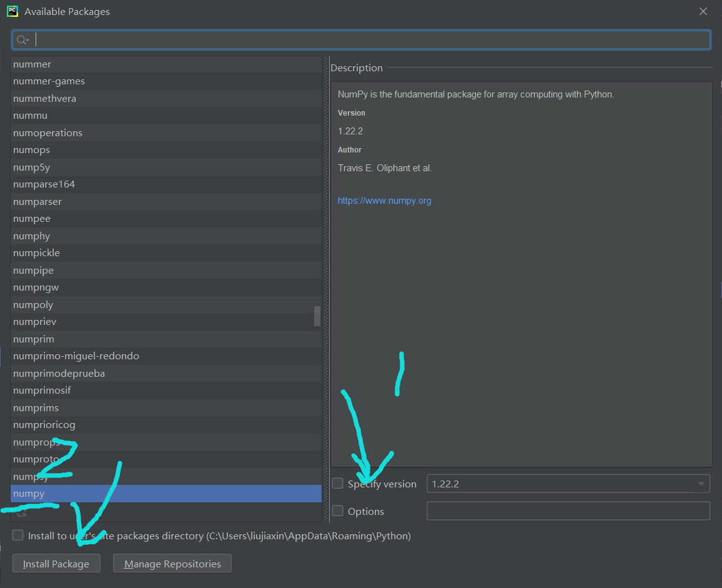Viewport: 722px width, 588px height.
Task: Select the numpriev package
Action: click(x=166, y=322)
